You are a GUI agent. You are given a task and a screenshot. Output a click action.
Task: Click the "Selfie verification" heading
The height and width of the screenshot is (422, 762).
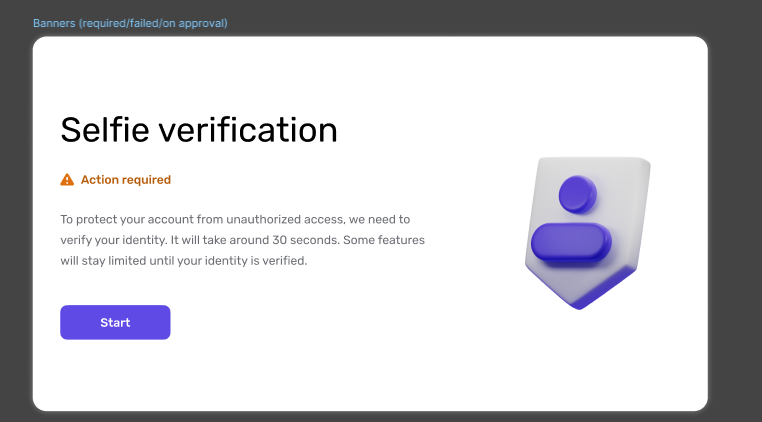tap(199, 130)
